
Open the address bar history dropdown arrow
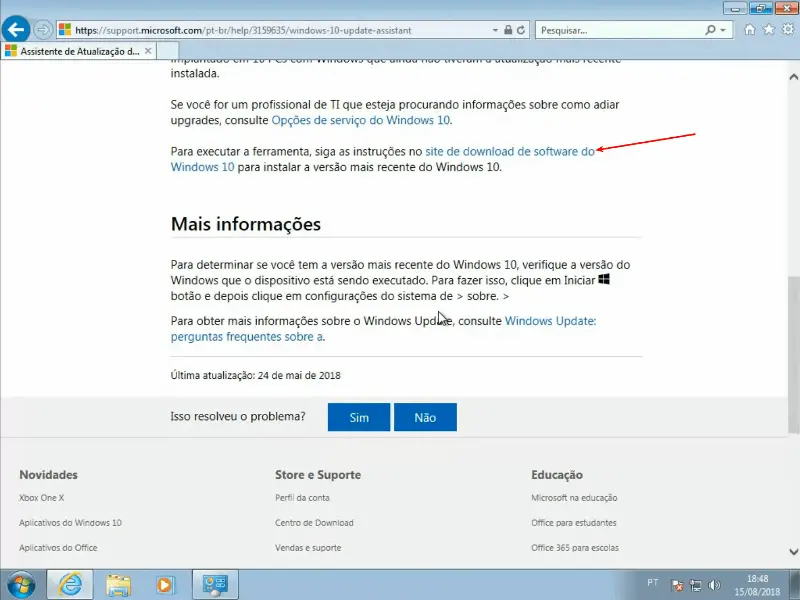tap(495, 30)
